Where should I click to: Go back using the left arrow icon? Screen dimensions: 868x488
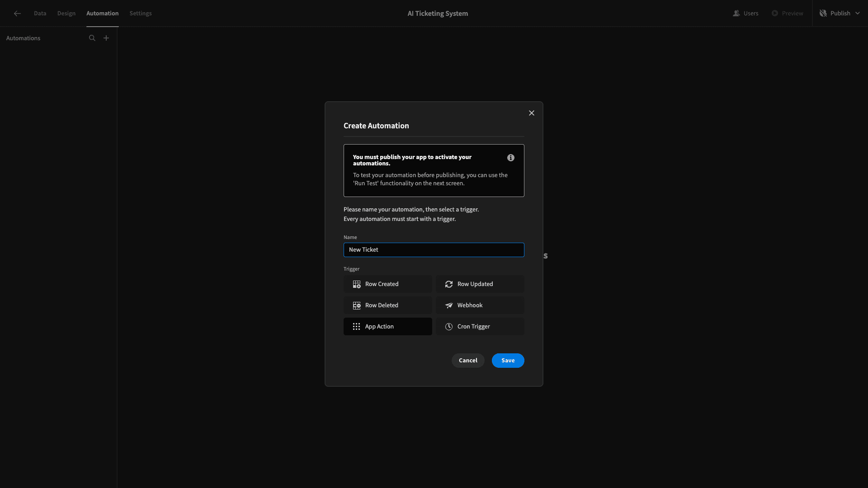coord(17,14)
